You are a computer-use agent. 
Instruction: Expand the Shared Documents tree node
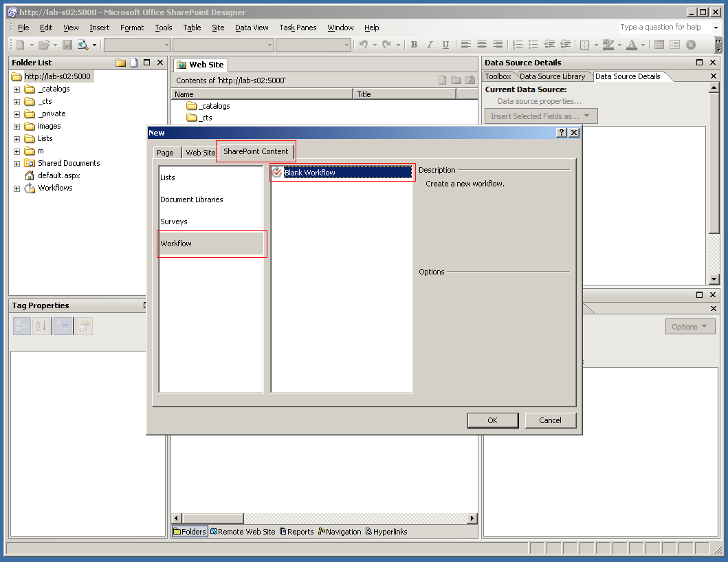coord(16,164)
